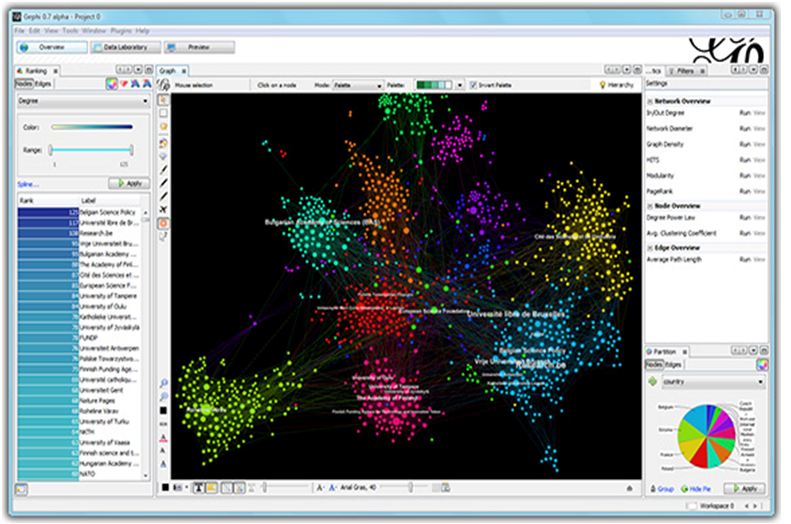The image size is (791, 524).
Task: Select the color ranking icon in Ranking panel
Action: pyautogui.click(x=113, y=84)
